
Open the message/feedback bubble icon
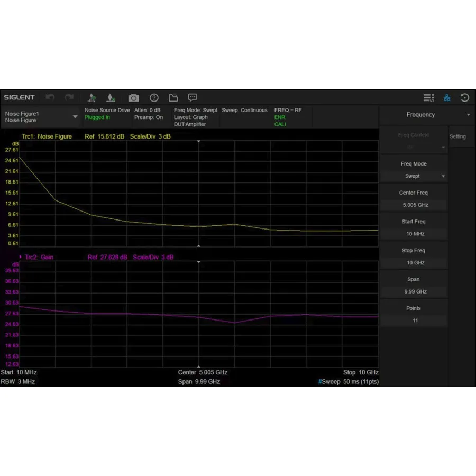192,97
